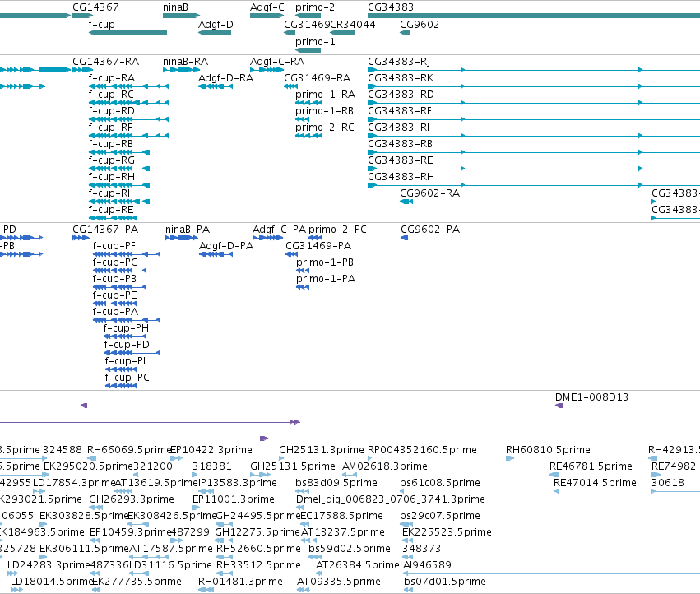The image size is (700, 594).
Task: Click CDS CG31469-PA
Action: coord(318,247)
